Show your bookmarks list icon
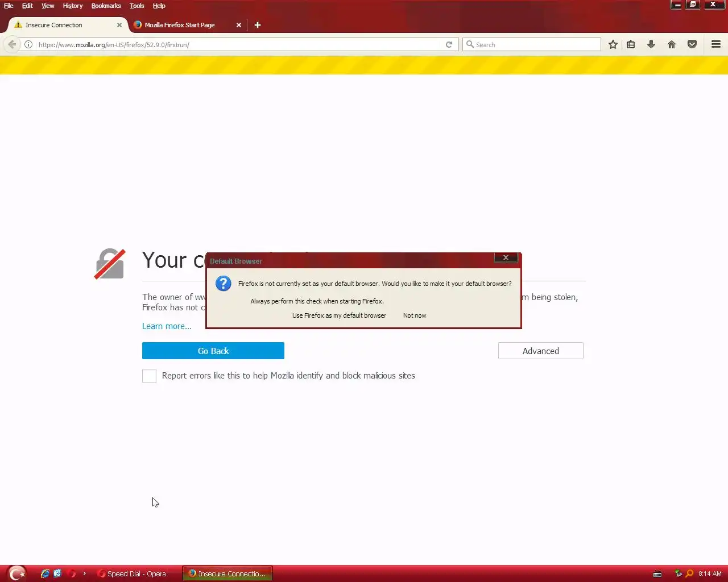728x582 pixels. 631,44
